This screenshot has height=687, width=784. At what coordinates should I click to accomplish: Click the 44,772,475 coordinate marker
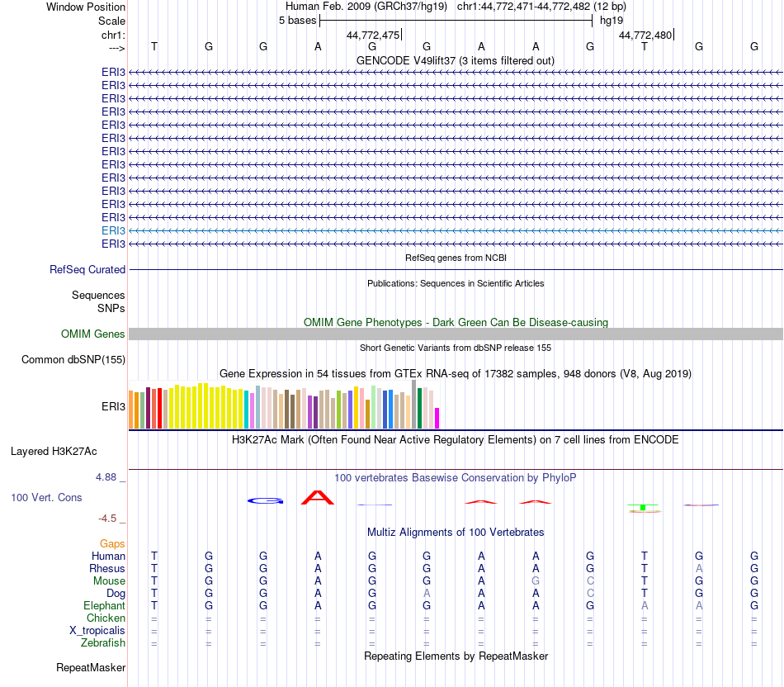point(373,35)
